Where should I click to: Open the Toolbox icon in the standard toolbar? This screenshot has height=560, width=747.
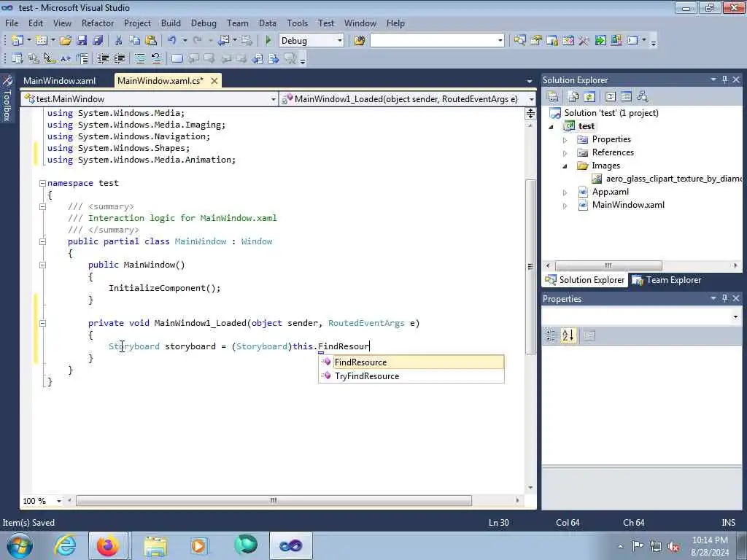coord(584,41)
